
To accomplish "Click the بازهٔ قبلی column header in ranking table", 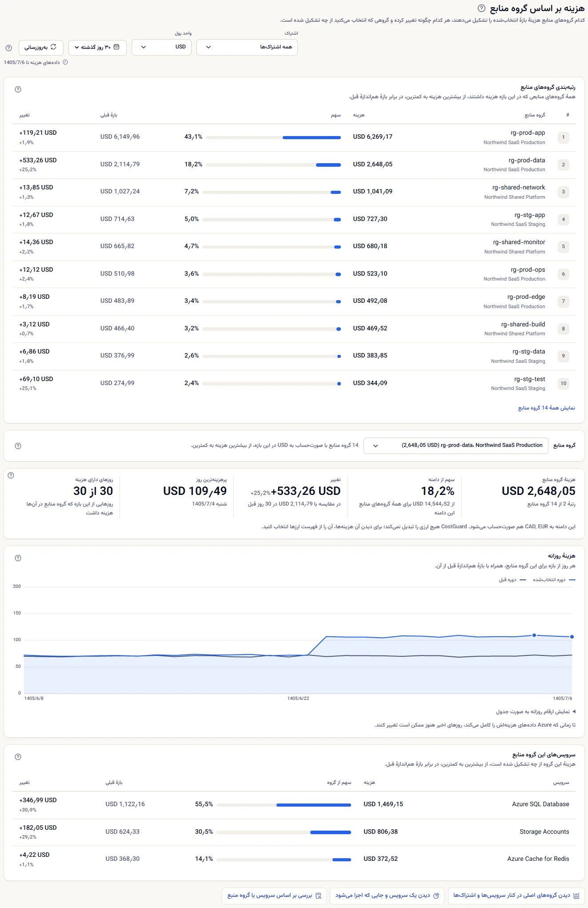I will tap(109, 115).
